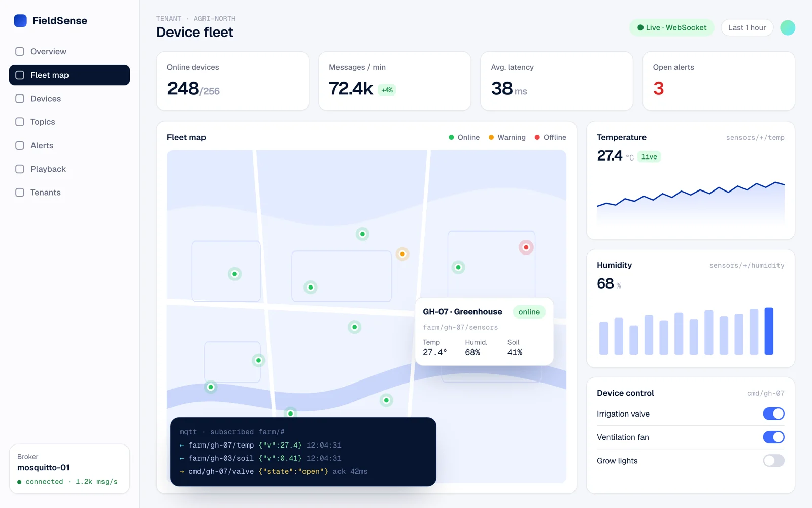Click the mosquitto-01 broker name

point(43,468)
